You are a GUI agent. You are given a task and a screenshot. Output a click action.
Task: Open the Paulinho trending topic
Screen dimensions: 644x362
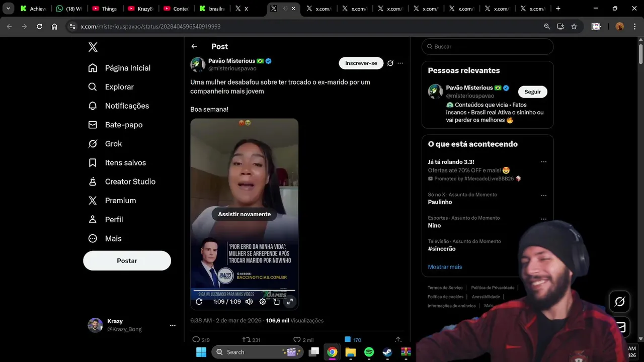point(440,202)
